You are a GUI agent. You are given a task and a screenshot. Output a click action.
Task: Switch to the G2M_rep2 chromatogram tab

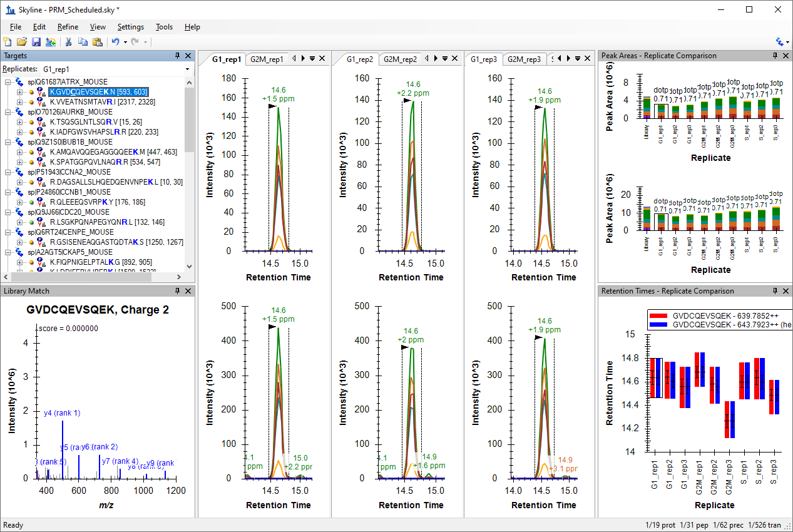(400, 59)
